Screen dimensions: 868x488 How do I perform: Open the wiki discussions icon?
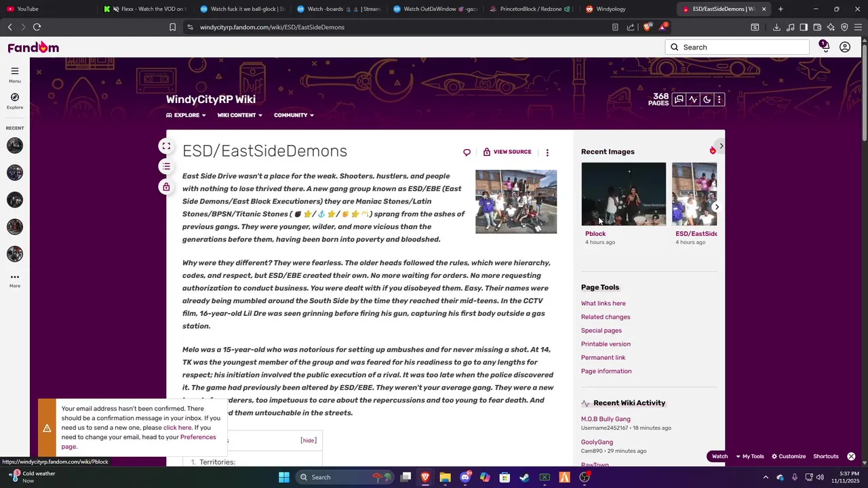click(x=679, y=100)
